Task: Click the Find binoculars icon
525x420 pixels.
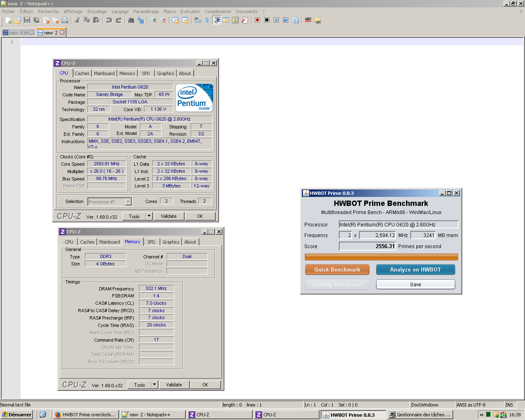Action: tap(131, 20)
